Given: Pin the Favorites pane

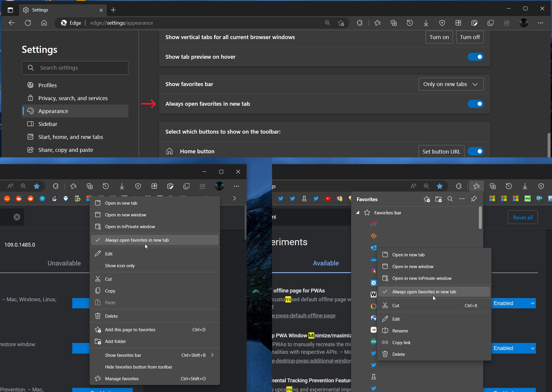Looking at the screenshot, I should 474,199.
